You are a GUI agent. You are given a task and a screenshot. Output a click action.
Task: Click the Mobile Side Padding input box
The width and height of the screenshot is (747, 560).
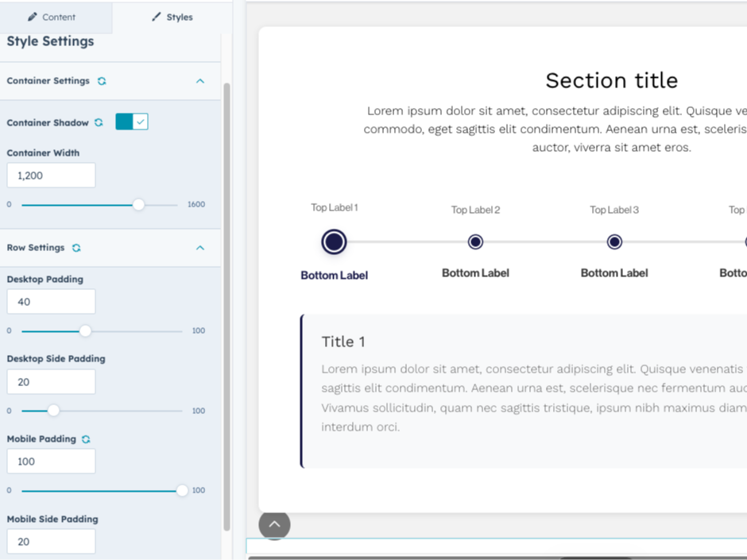point(51,541)
